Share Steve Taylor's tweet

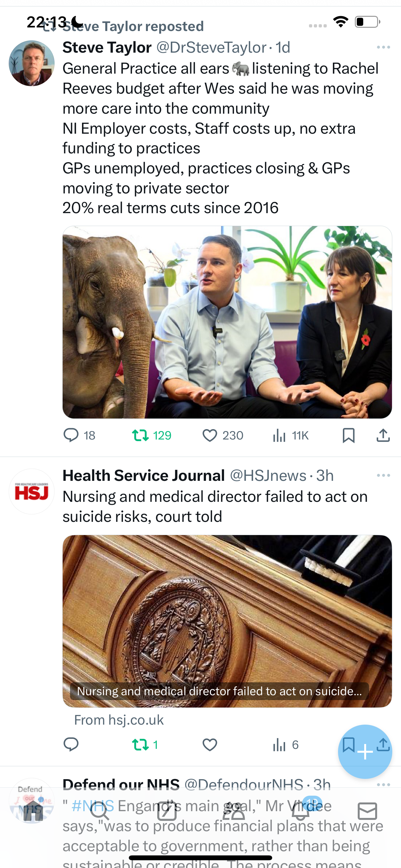tap(383, 435)
